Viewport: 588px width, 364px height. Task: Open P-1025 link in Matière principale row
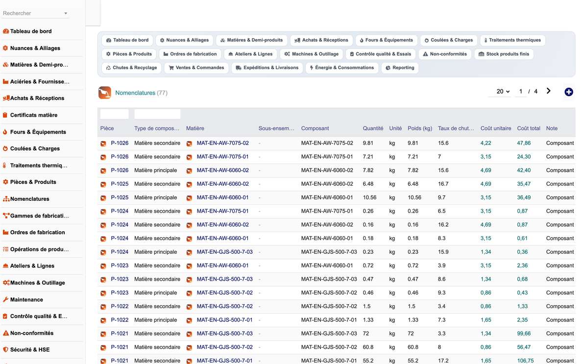(x=120, y=197)
